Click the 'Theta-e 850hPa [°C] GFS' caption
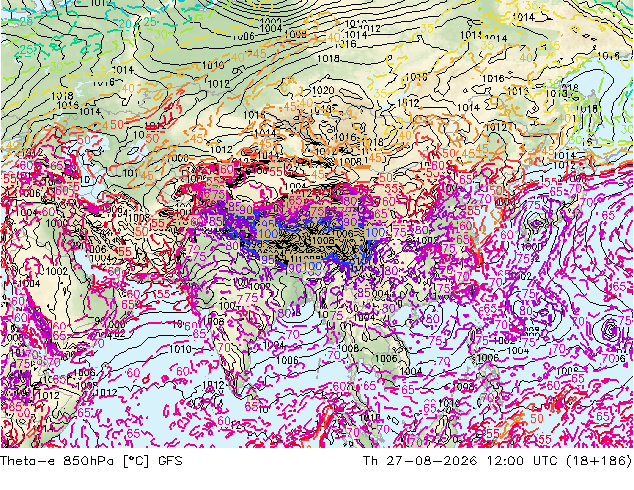The width and height of the screenshot is (634, 490). pos(91,461)
